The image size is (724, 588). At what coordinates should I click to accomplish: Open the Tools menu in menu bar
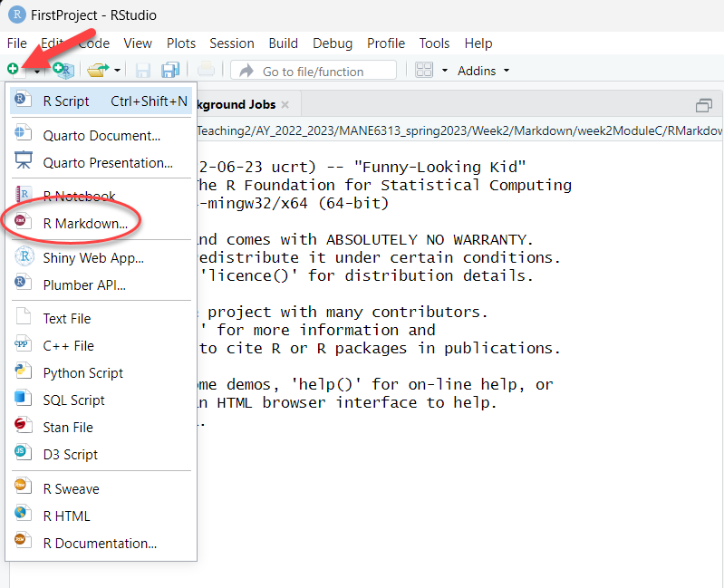(x=434, y=43)
